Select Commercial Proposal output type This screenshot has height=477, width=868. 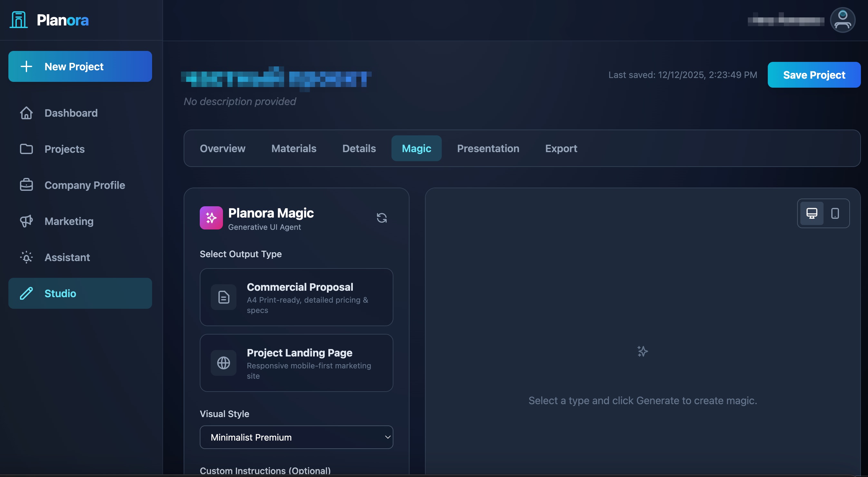click(296, 297)
